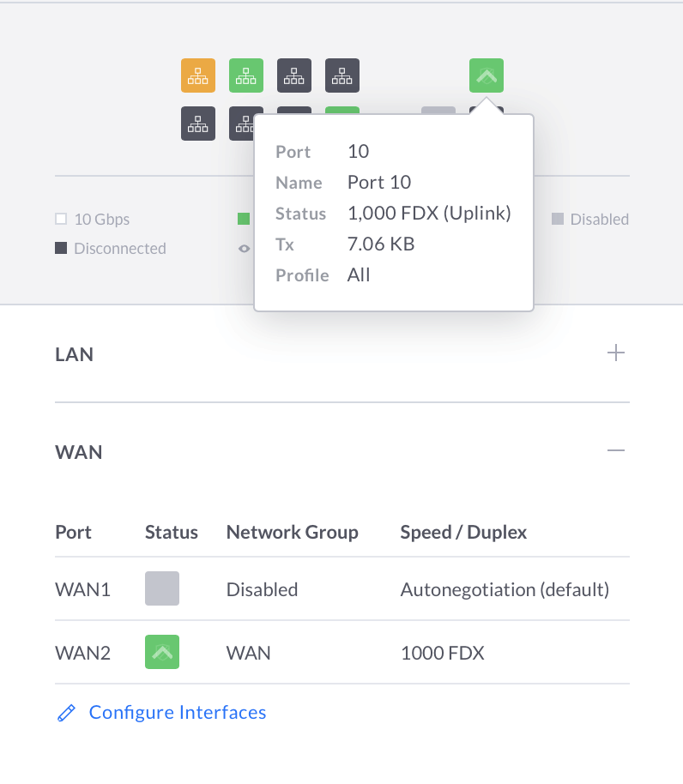Click the third port icon in top row
The height and width of the screenshot is (784, 683).
pos(294,75)
